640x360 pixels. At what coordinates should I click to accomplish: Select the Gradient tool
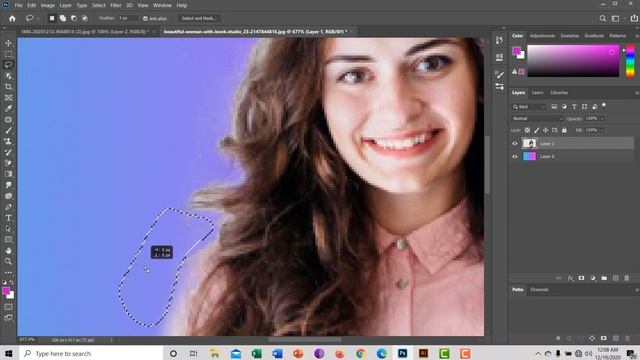pyautogui.click(x=8, y=174)
